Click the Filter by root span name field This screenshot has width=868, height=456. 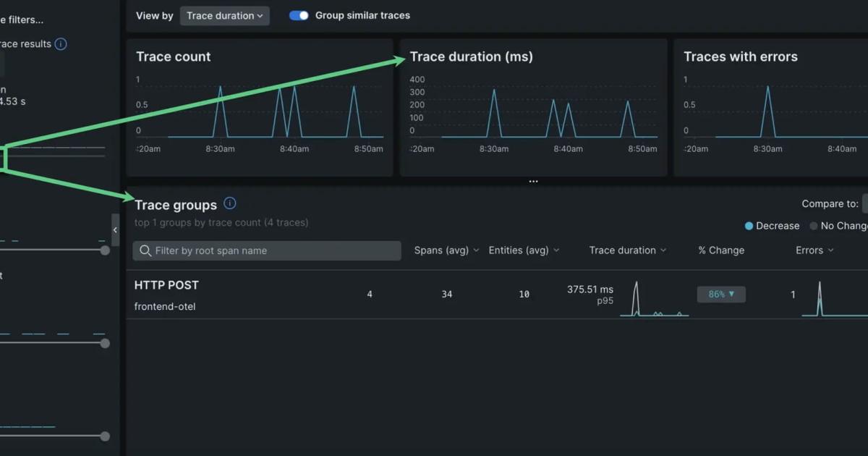pos(267,250)
